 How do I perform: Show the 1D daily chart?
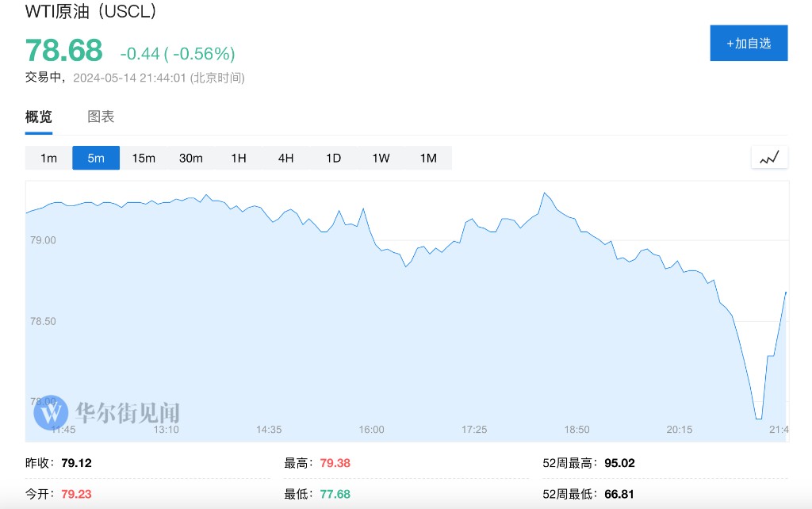click(333, 158)
